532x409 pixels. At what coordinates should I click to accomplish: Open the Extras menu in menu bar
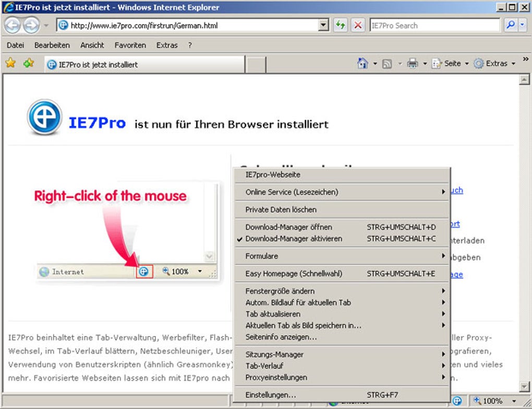[x=166, y=45]
